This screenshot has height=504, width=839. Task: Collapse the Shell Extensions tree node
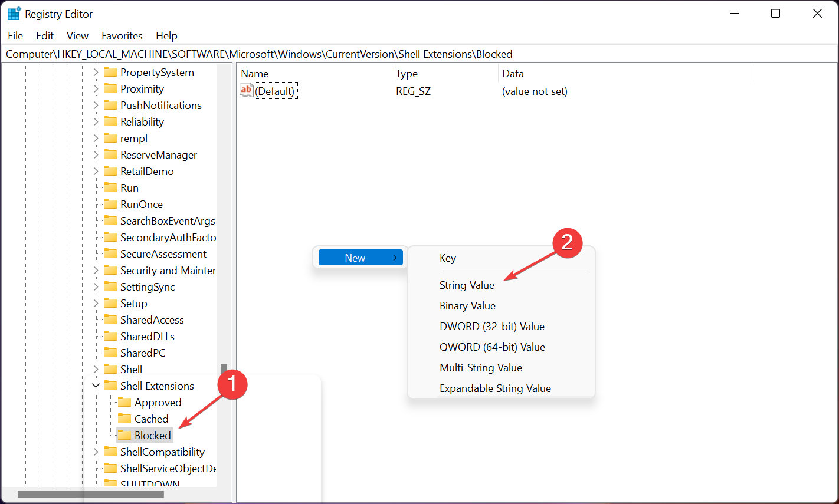[x=96, y=386]
